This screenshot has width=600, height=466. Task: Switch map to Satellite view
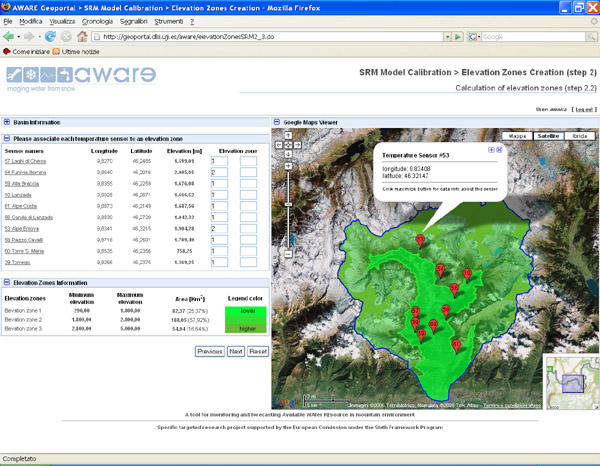tap(548, 134)
